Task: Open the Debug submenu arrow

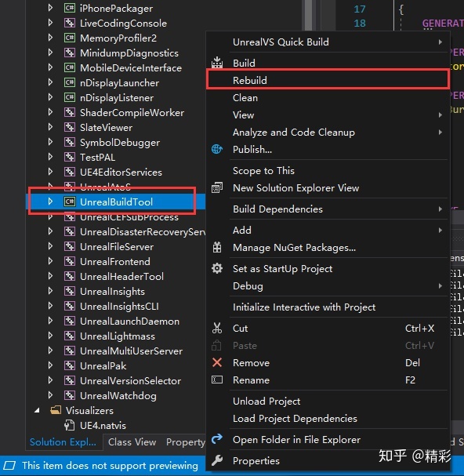Action: coord(440,285)
